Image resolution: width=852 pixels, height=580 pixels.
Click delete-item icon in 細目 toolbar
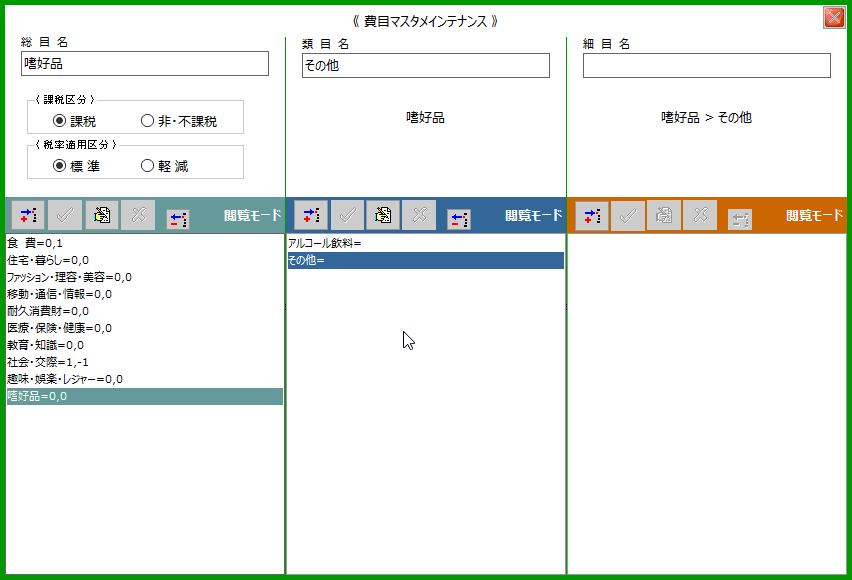[x=740, y=220]
